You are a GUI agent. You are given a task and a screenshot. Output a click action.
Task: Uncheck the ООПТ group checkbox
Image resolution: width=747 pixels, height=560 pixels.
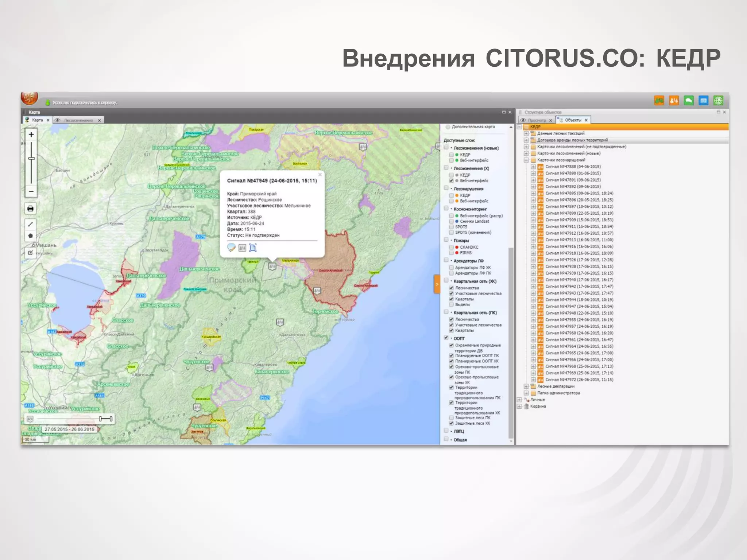pos(446,338)
